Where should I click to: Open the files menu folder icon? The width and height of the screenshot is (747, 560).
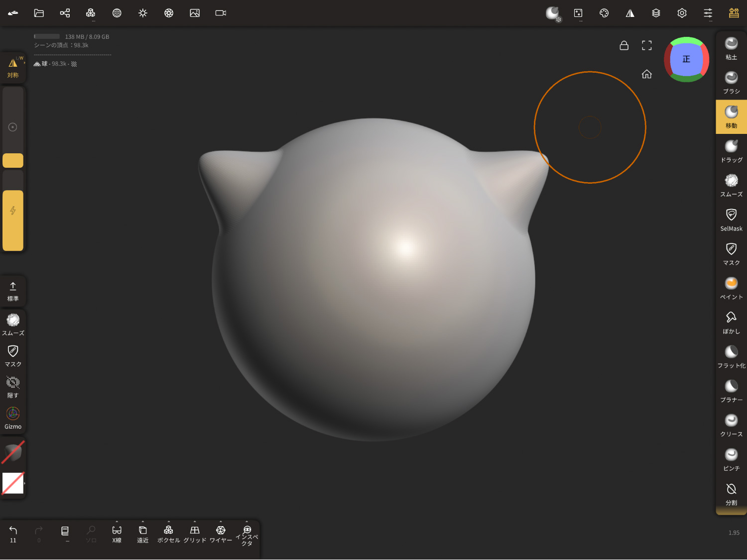(39, 13)
